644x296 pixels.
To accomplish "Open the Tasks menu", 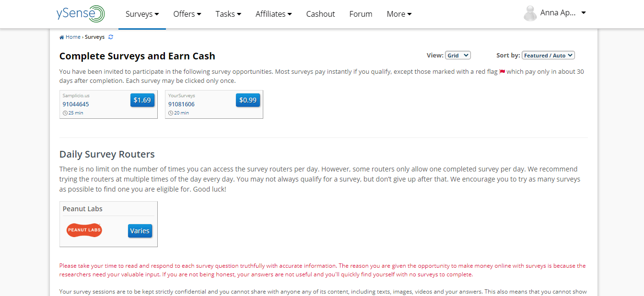I will click(228, 14).
